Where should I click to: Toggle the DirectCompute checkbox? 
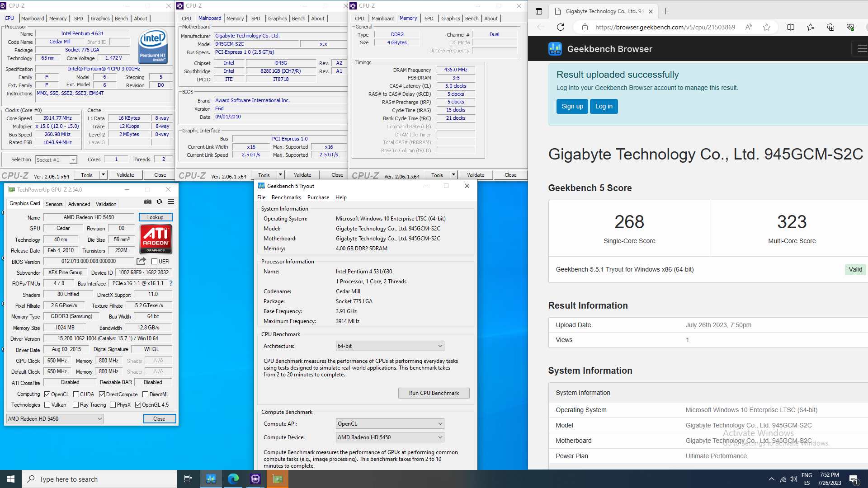102,394
